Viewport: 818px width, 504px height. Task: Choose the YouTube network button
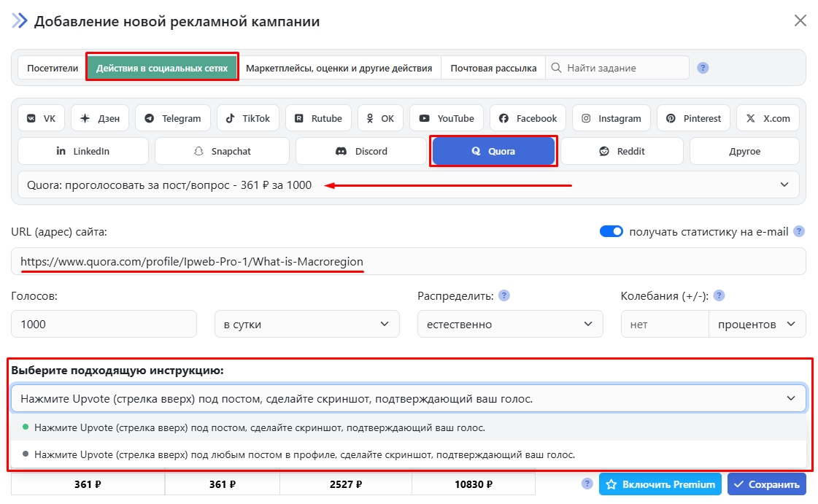(x=445, y=118)
